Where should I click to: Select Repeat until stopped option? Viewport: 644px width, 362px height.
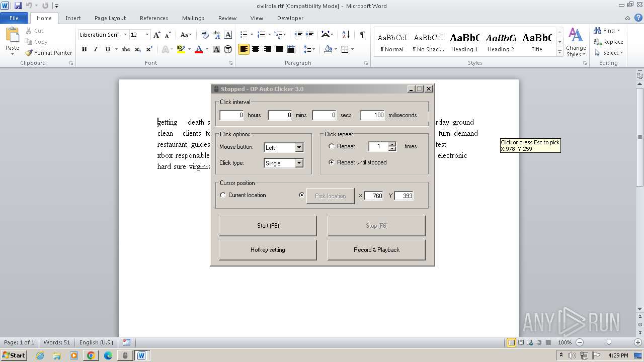[331, 162]
